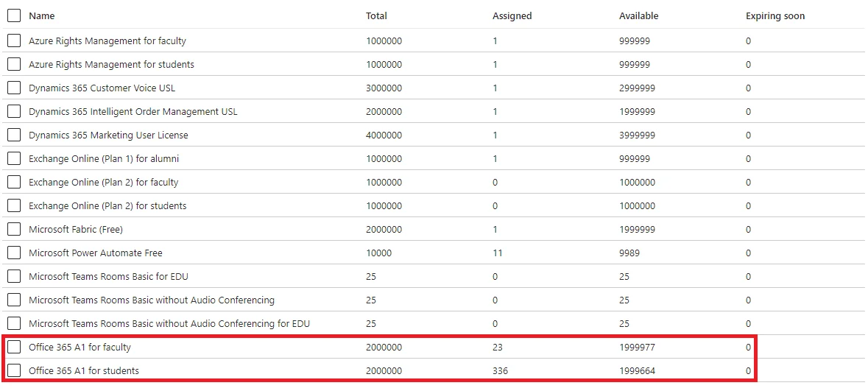Click Total value 3000000 for Customer Voice
Screen dimensions: 868x391
tap(384, 88)
